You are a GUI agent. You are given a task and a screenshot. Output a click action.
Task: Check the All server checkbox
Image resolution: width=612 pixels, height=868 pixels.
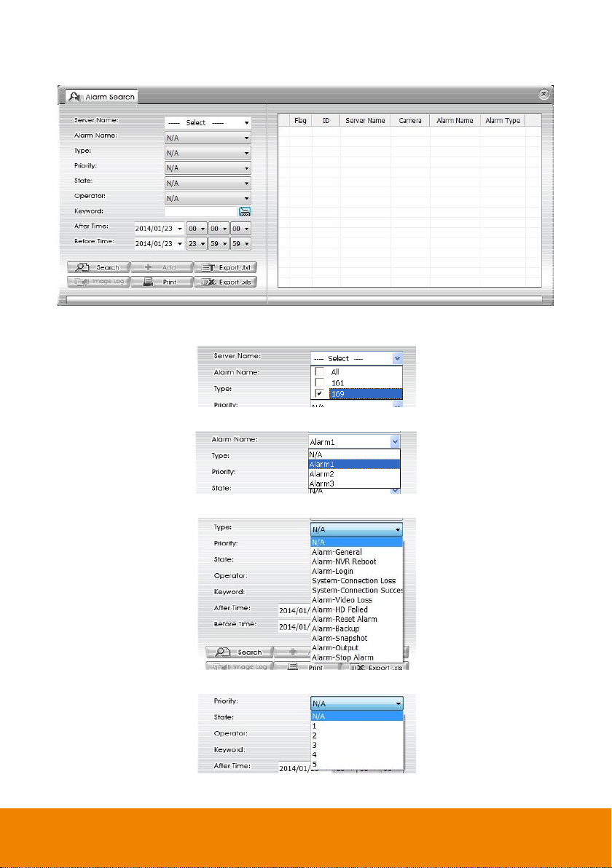[320, 371]
